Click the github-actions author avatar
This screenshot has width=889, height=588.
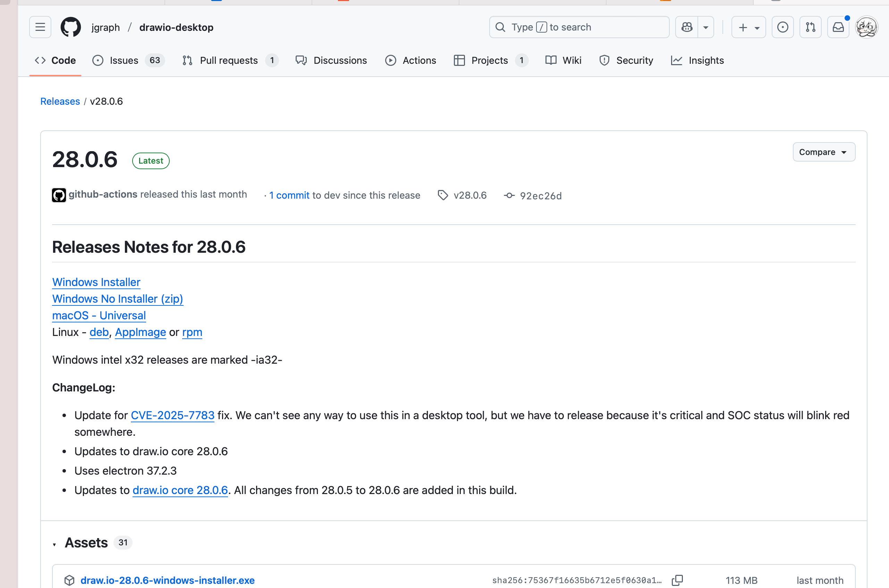(59, 195)
